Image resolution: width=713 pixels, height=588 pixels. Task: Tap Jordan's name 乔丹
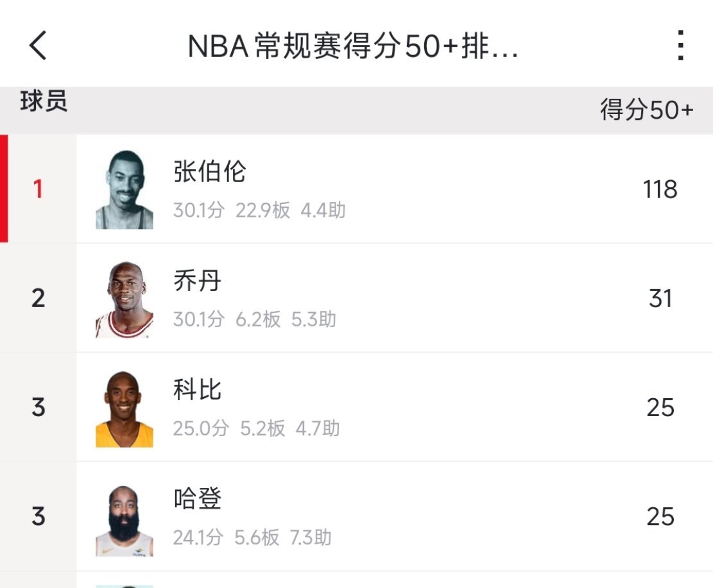coord(196,281)
